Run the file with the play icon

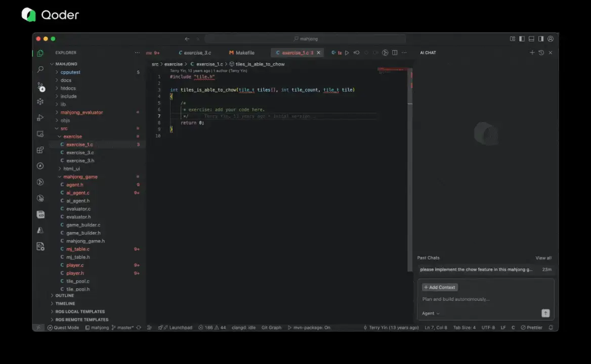(x=347, y=53)
